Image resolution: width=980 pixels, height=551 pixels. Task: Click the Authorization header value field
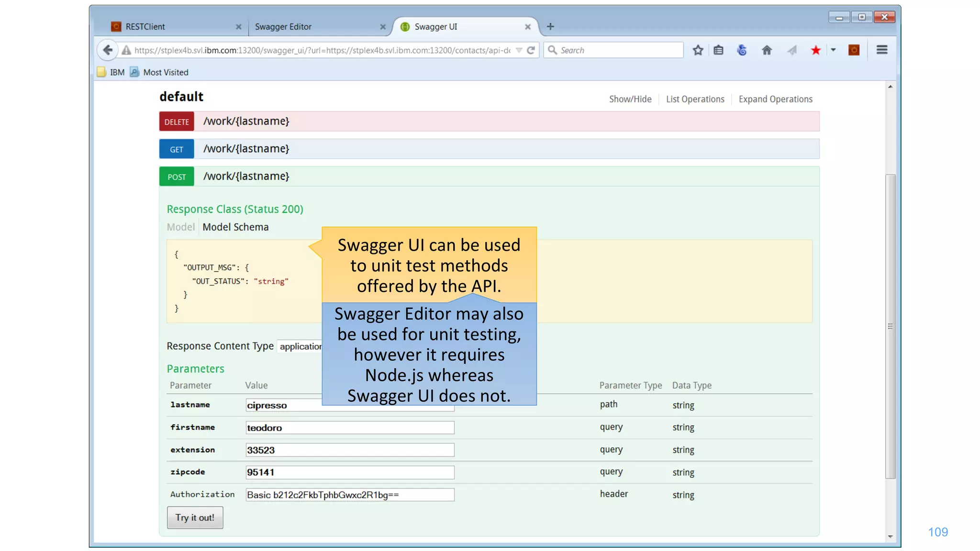pos(350,495)
